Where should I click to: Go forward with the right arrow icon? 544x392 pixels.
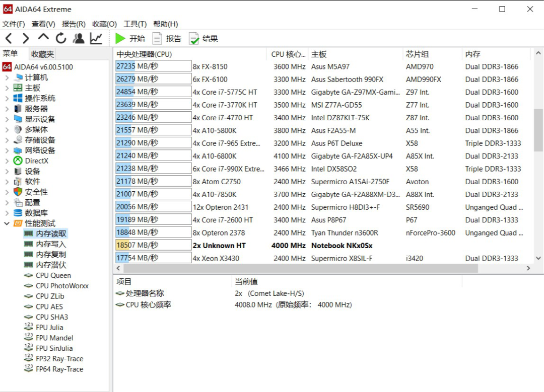click(x=26, y=38)
